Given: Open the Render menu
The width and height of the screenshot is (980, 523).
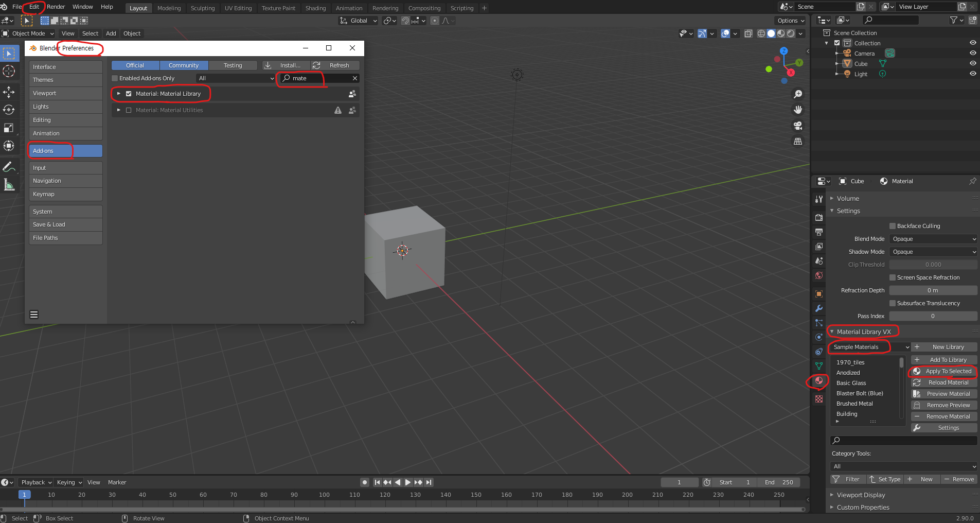Looking at the screenshot, I should [x=56, y=7].
